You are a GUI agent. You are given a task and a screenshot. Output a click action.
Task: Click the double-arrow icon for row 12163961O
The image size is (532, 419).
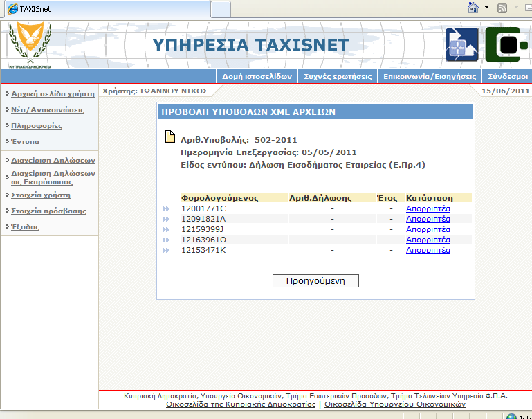(165, 240)
